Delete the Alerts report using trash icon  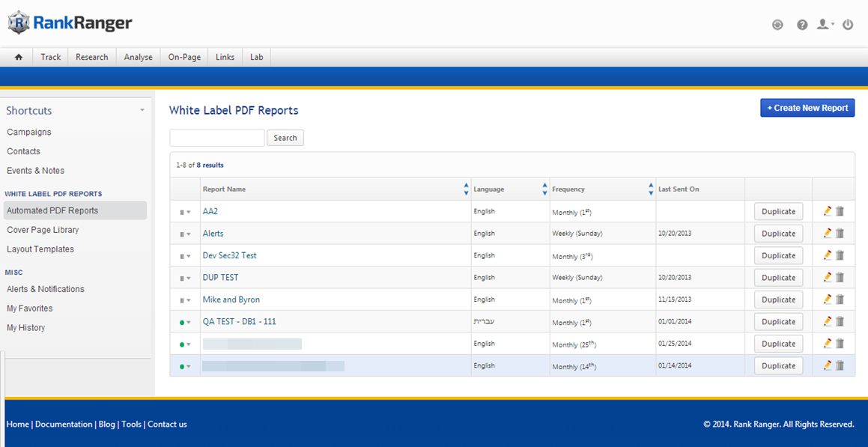[840, 234]
